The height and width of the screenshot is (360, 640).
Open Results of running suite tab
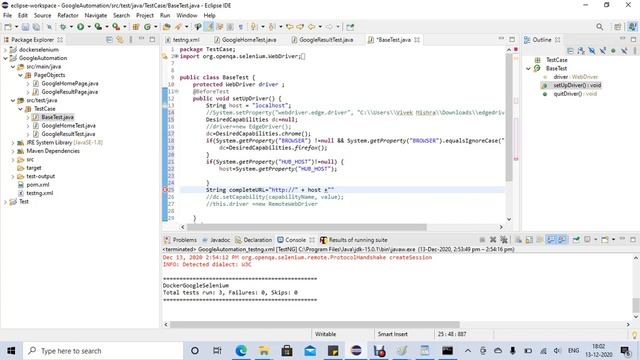[x=354, y=240]
